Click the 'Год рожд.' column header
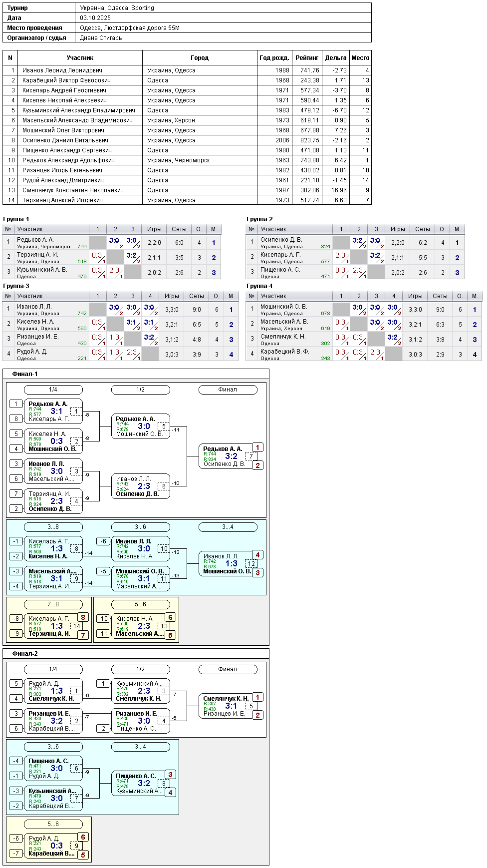The width and height of the screenshot is (487, 868). point(274,58)
